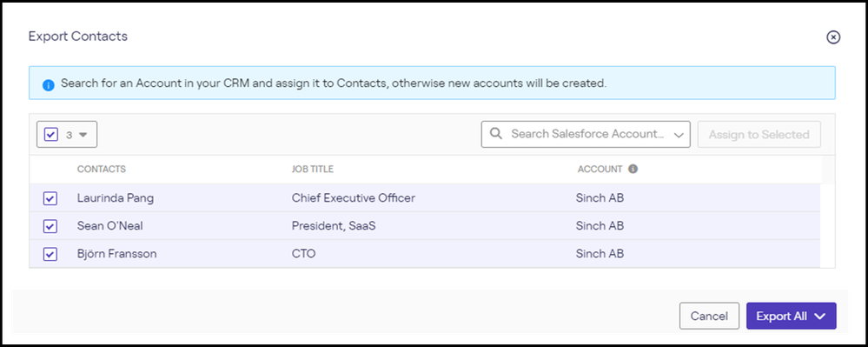Select the Laurinda Pang contact name

tap(116, 198)
